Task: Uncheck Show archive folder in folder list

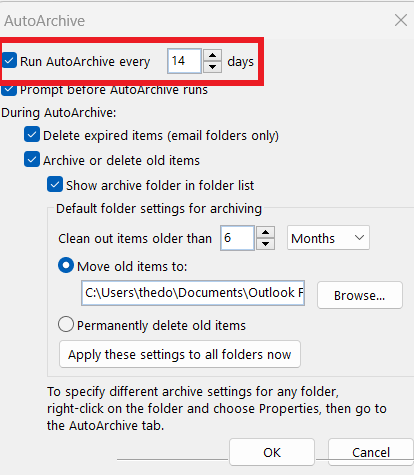Action: pos(55,185)
